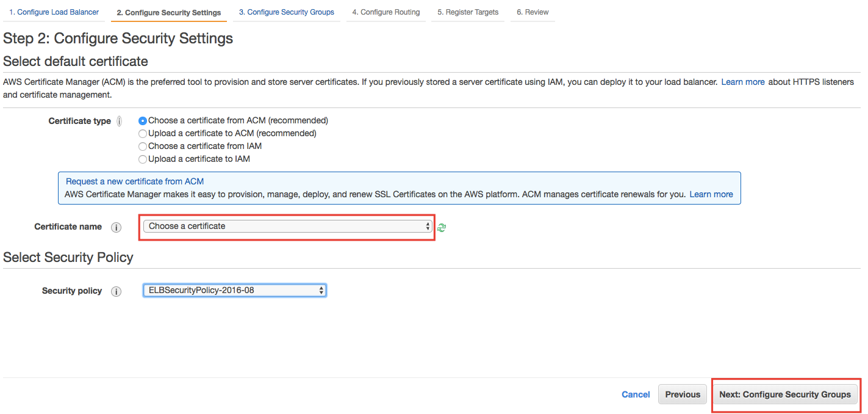Click the Previous button
868x414 pixels.
tap(683, 394)
